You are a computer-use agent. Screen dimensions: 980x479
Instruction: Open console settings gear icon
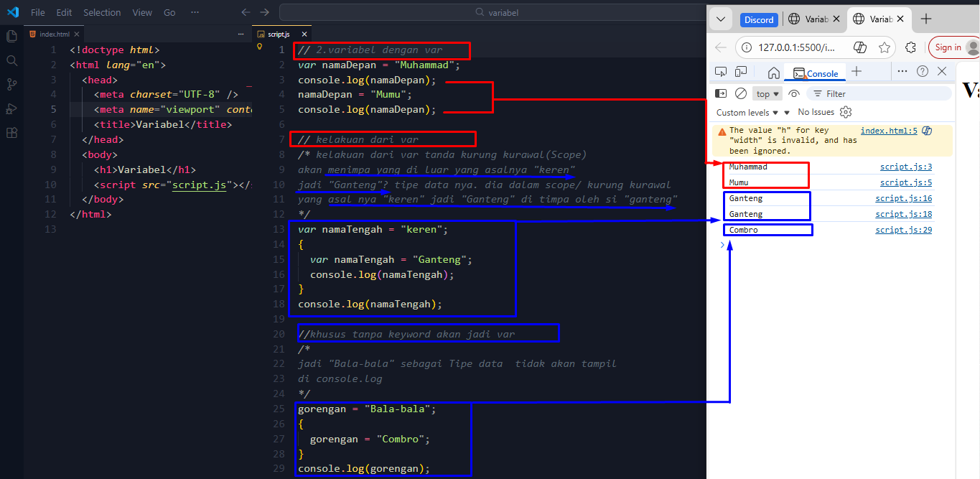click(x=845, y=112)
